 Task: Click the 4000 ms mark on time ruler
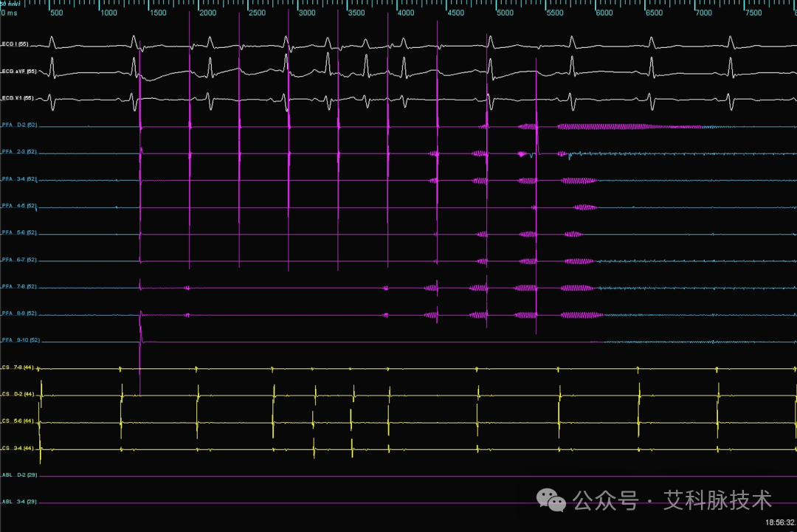(x=406, y=13)
